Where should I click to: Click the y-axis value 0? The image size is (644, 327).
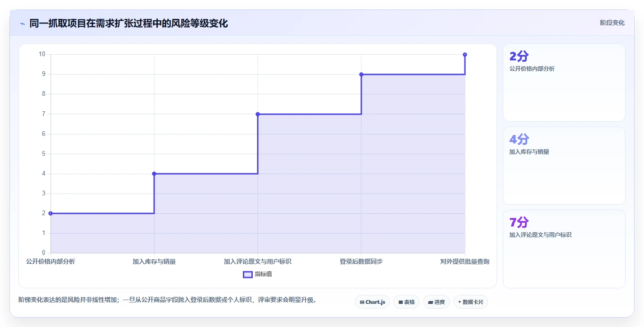[43, 253]
